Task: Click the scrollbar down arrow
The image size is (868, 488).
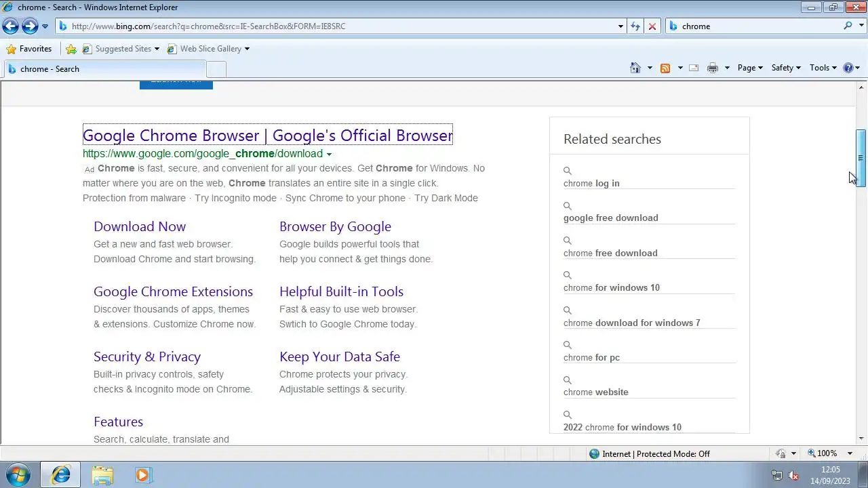Action: click(861, 439)
